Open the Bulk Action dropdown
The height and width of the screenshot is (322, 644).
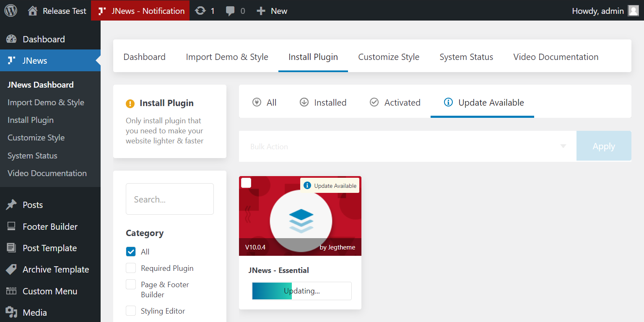pos(407,146)
